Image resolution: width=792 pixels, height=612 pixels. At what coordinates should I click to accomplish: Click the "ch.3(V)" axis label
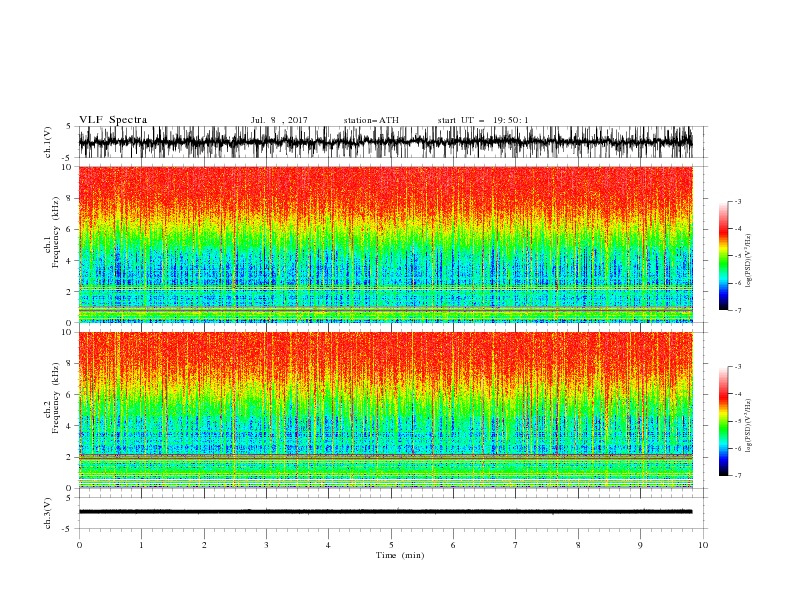pos(48,513)
